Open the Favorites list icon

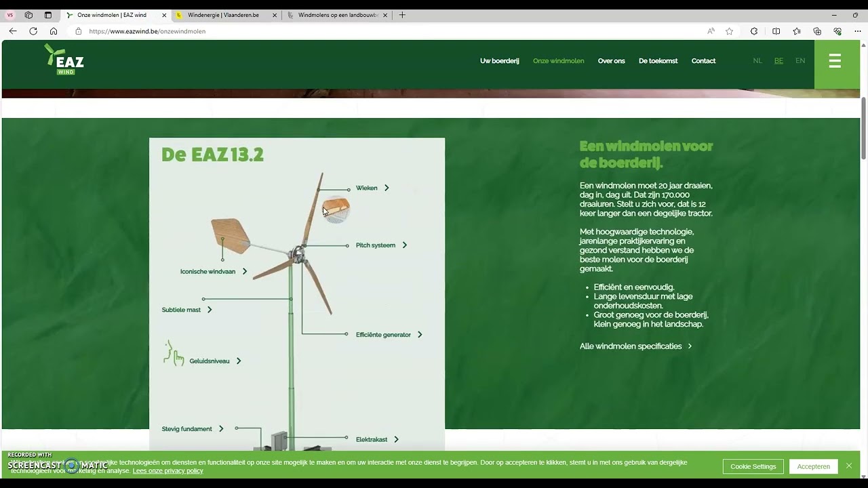click(x=797, y=31)
